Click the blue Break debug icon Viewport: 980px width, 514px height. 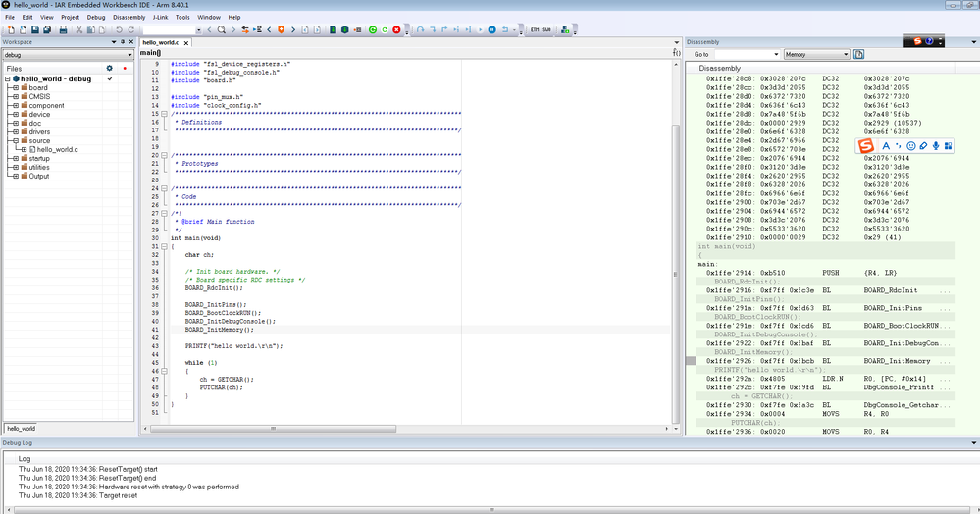click(492, 30)
